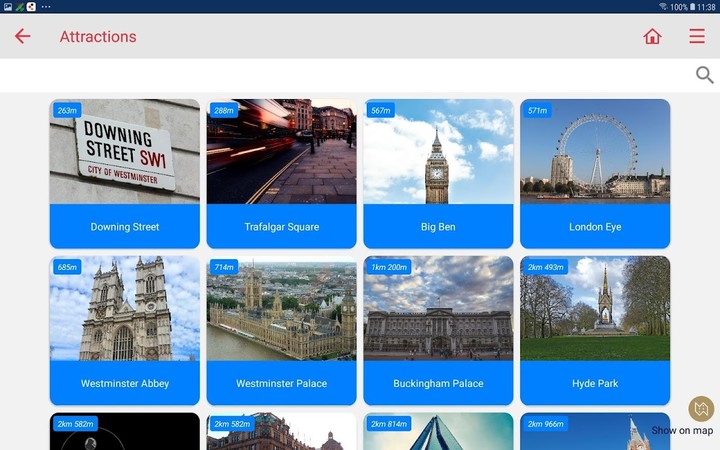The width and height of the screenshot is (720, 450).
Task: Open the gallery notification icon in status bar
Action: pos(8,7)
